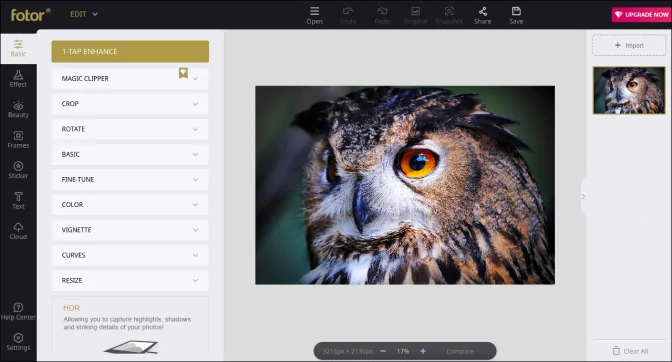Expand the Magic Clipper section
672x362 pixels.
click(130, 78)
